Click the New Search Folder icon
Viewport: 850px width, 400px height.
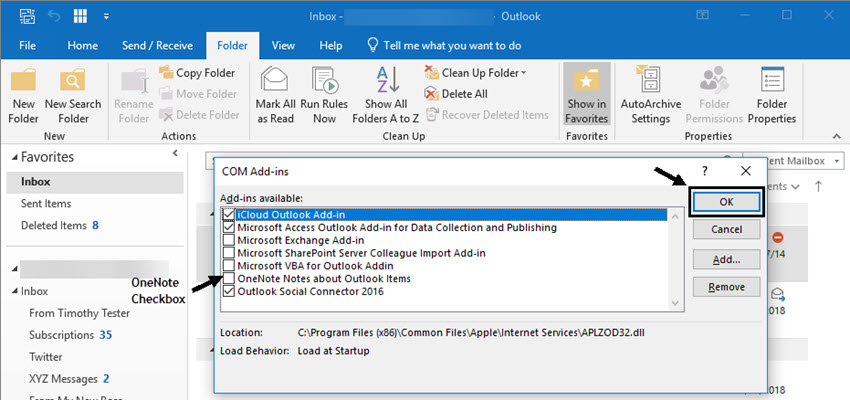pyautogui.click(x=72, y=81)
